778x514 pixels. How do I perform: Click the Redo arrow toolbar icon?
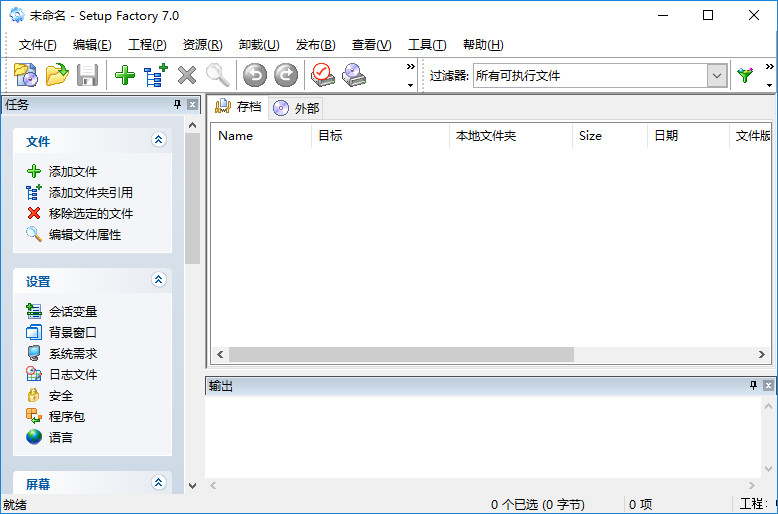286,75
